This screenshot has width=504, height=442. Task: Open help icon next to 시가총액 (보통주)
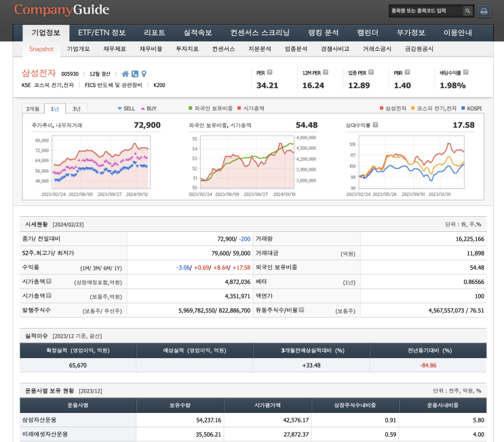point(49,295)
